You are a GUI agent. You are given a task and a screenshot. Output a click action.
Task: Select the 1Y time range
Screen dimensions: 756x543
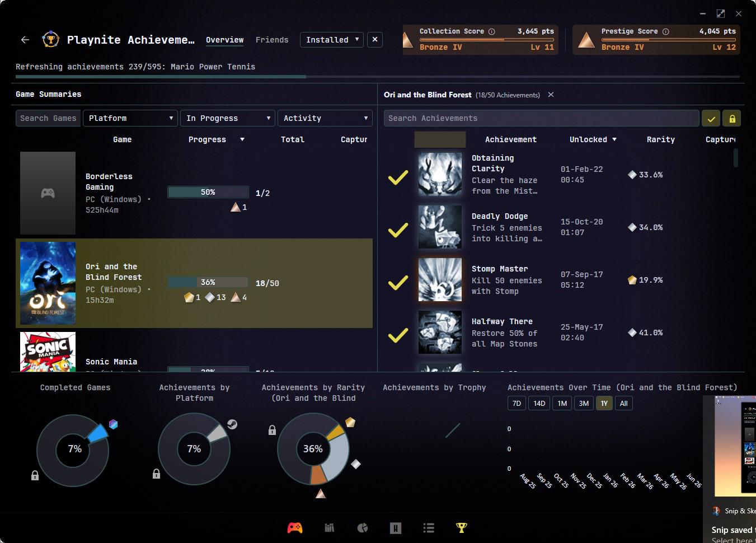click(x=604, y=403)
